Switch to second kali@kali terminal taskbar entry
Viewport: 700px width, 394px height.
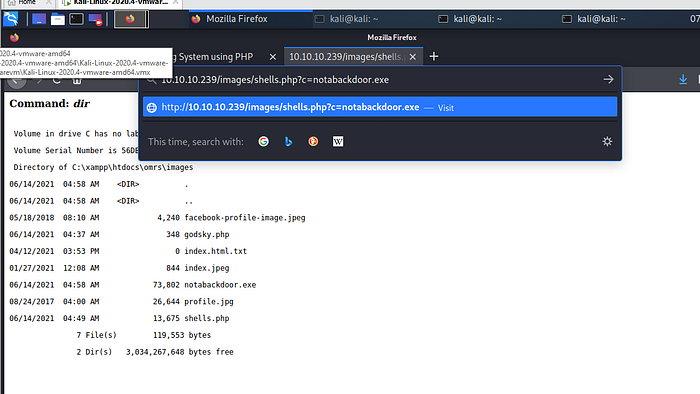tap(470, 19)
